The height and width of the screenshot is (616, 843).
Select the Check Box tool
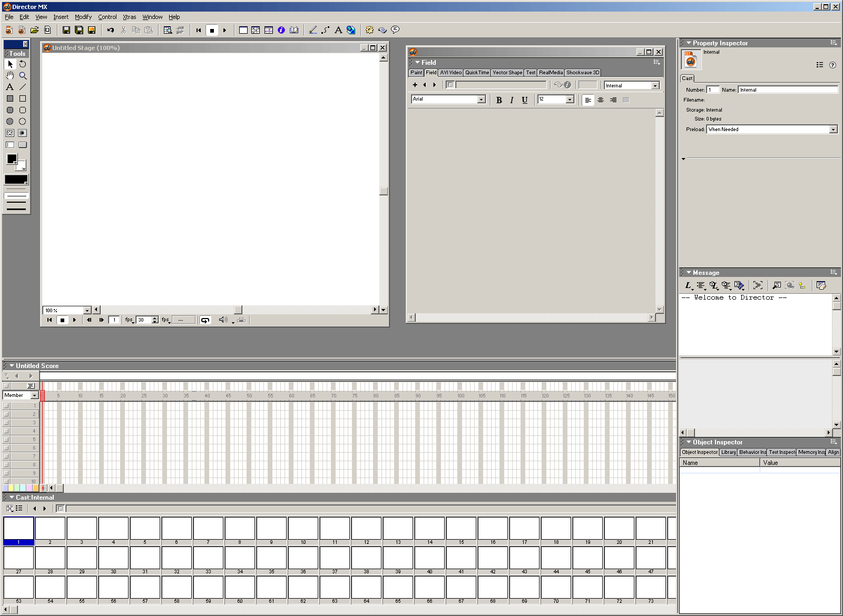coord(10,133)
